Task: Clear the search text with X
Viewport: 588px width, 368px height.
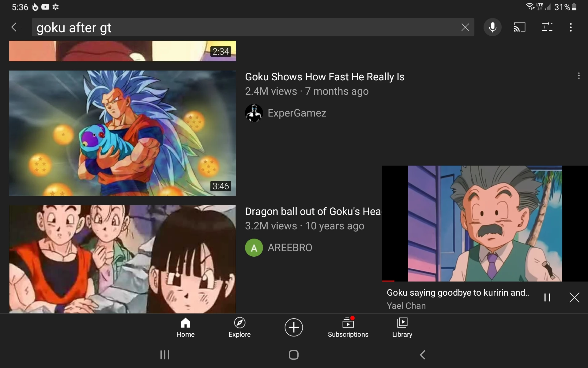Action: click(x=465, y=27)
